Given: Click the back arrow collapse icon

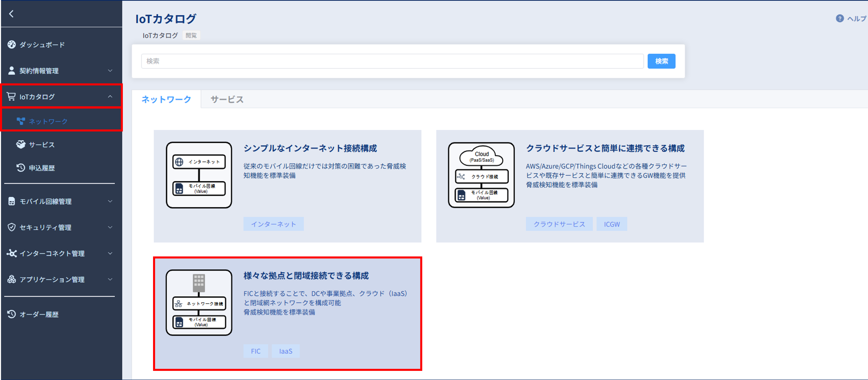Looking at the screenshot, I should pos(11,14).
